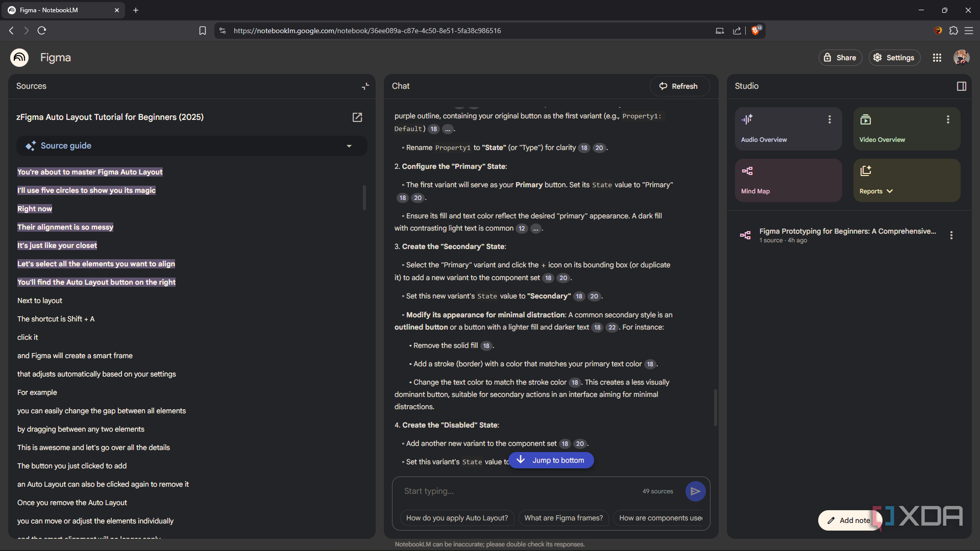
Task: Open browser extensions puzzle icon
Action: (x=953, y=31)
